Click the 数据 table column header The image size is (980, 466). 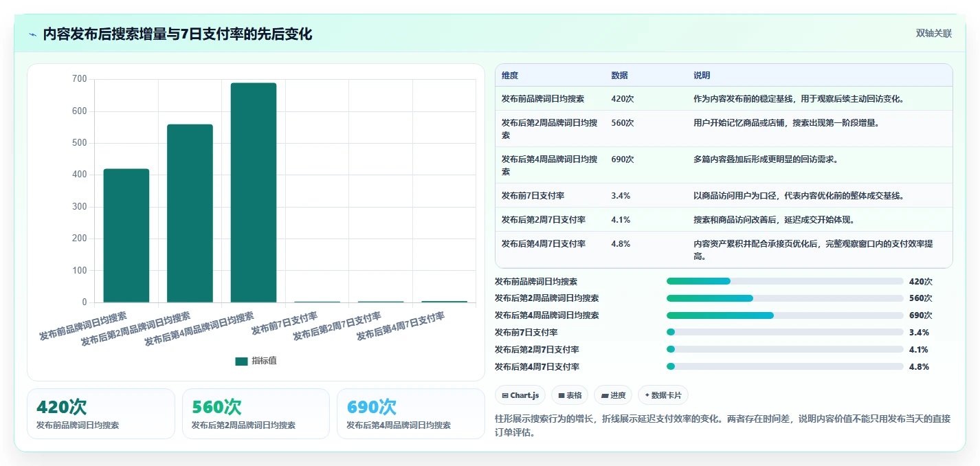[619, 76]
